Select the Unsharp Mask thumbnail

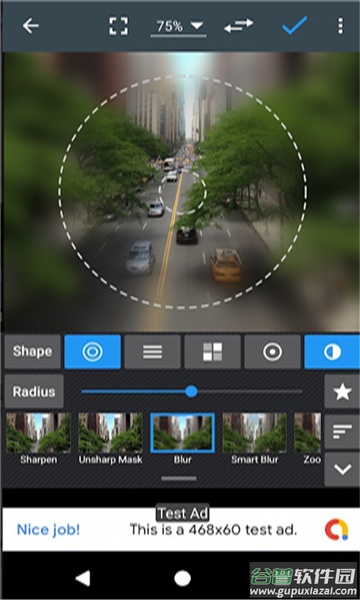[x=110, y=439]
